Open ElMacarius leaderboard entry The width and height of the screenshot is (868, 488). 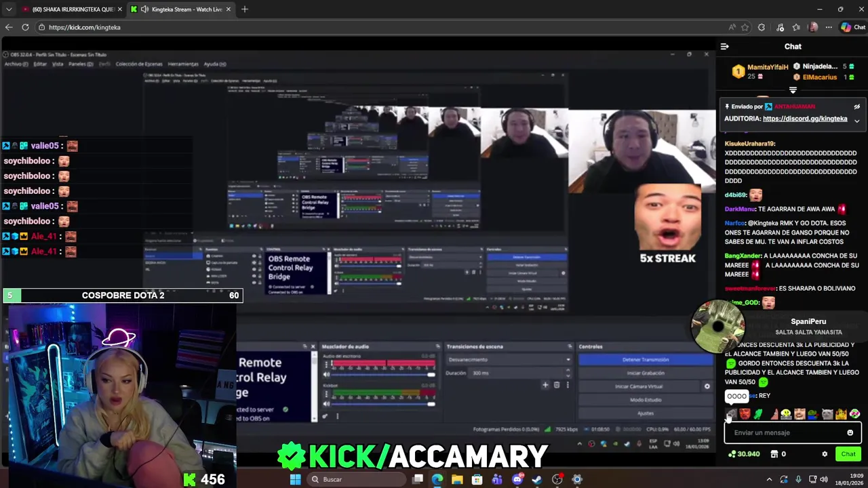819,77
